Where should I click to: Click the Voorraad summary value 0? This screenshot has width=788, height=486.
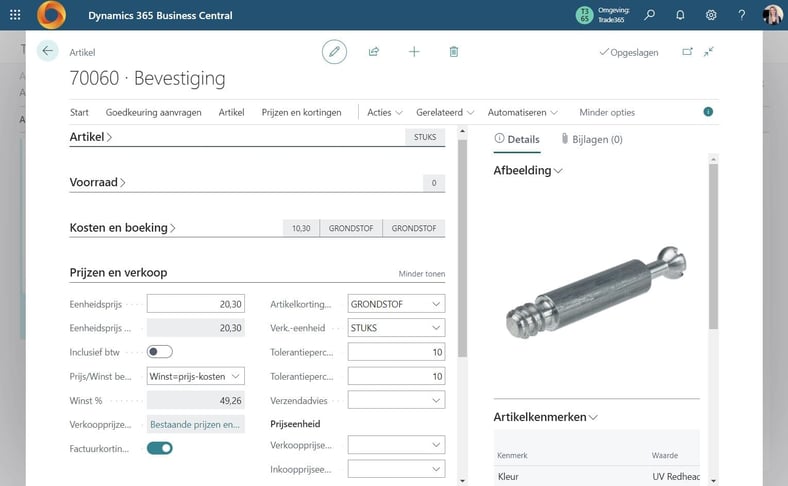pos(434,183)
